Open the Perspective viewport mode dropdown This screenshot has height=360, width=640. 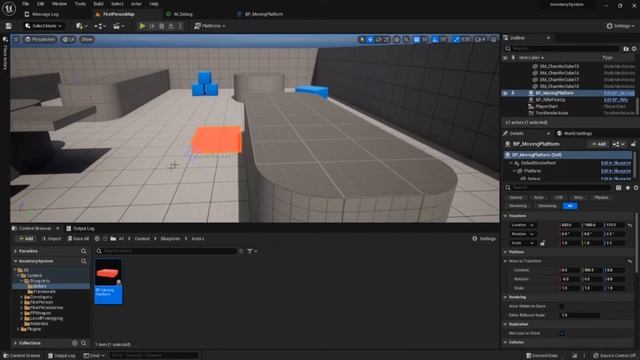(40, 40)
